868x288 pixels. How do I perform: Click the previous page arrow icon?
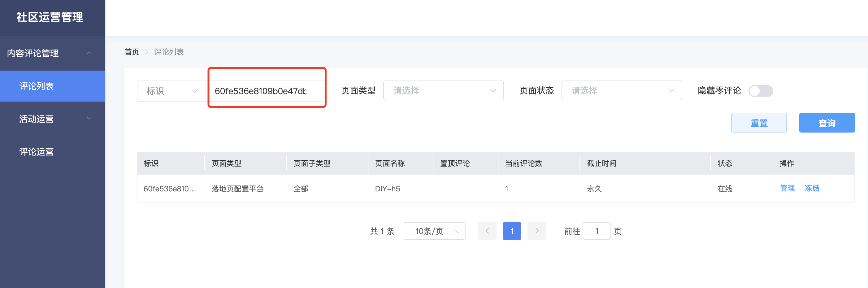487,231
